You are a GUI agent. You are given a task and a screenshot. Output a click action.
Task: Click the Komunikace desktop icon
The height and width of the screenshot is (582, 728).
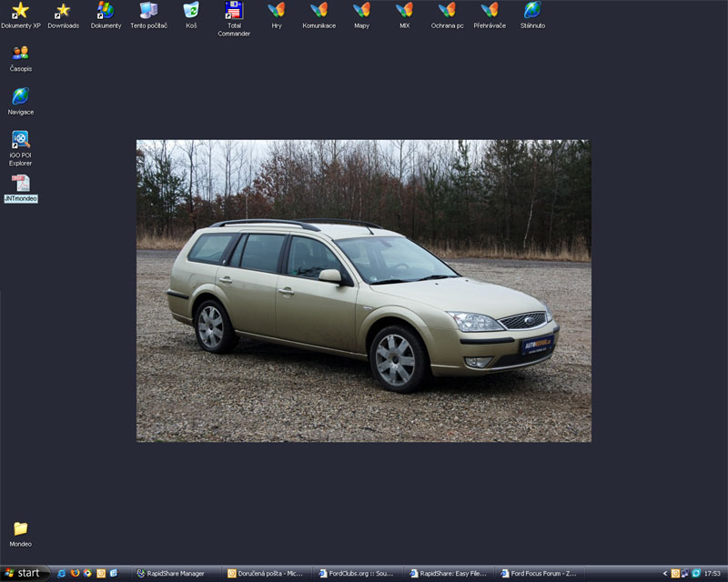pyautogui.click(x=318, y=11)
